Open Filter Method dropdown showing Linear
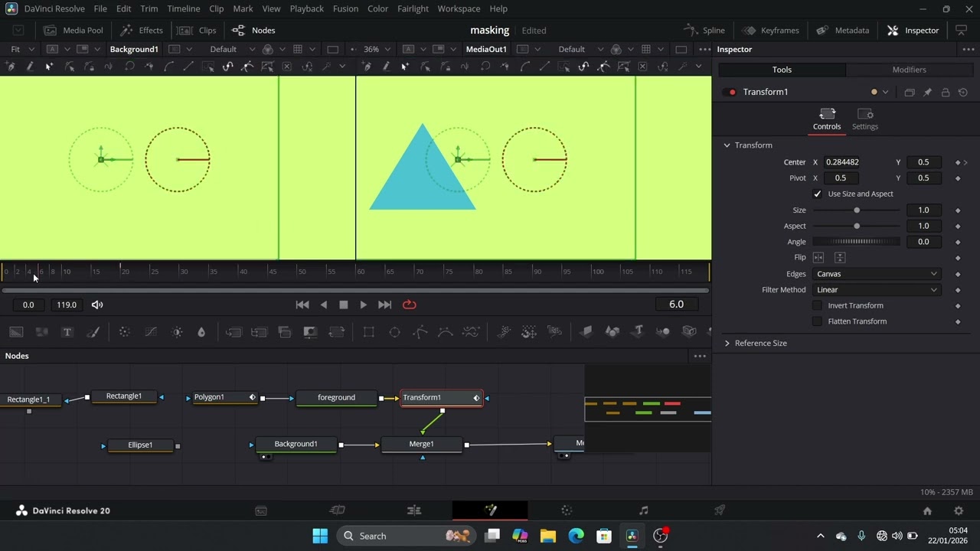Viewport: 980px width, 551px height. [x=877, y=290]
